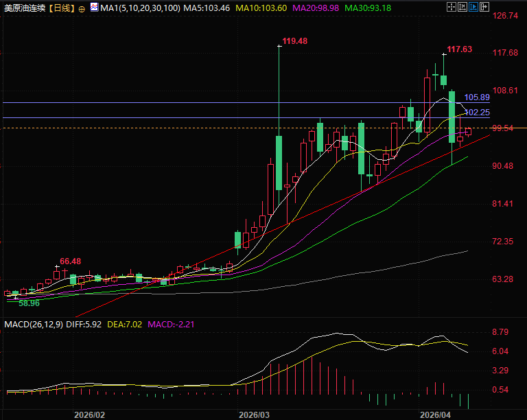The height and width of the screenshot is (420, 527).
Task: Click the 2026/04 date on time axis
Action: point(436,415)
